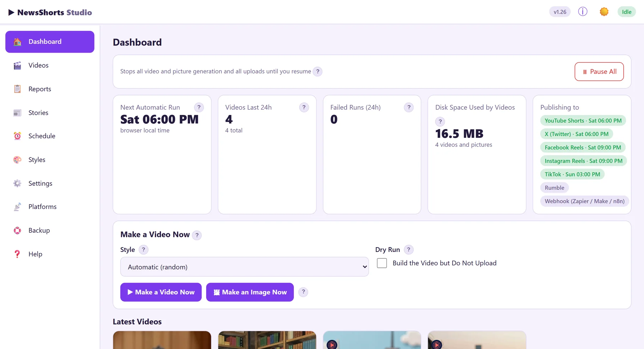Open the Style dropdown Automatic (random)
The image size is (644, 349).
click(x=245, y=267)
